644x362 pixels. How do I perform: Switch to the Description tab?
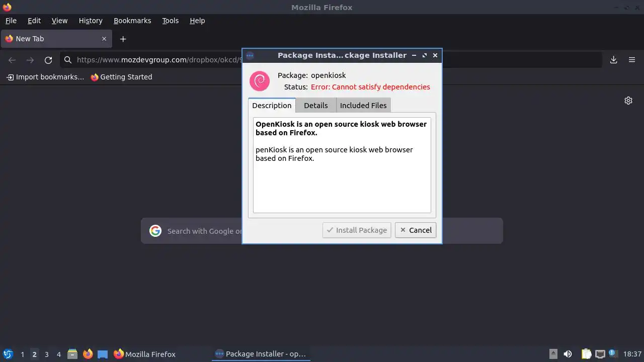tap(272, 105)
